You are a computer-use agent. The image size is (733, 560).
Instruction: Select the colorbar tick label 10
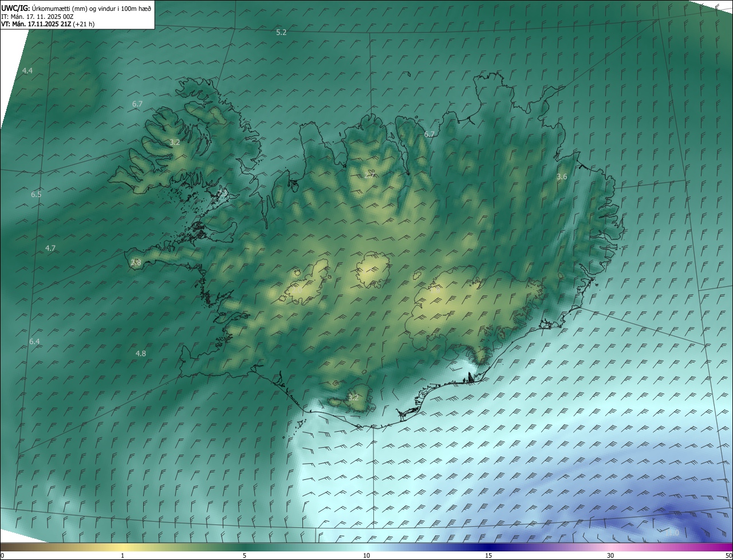tap(366, 555)
